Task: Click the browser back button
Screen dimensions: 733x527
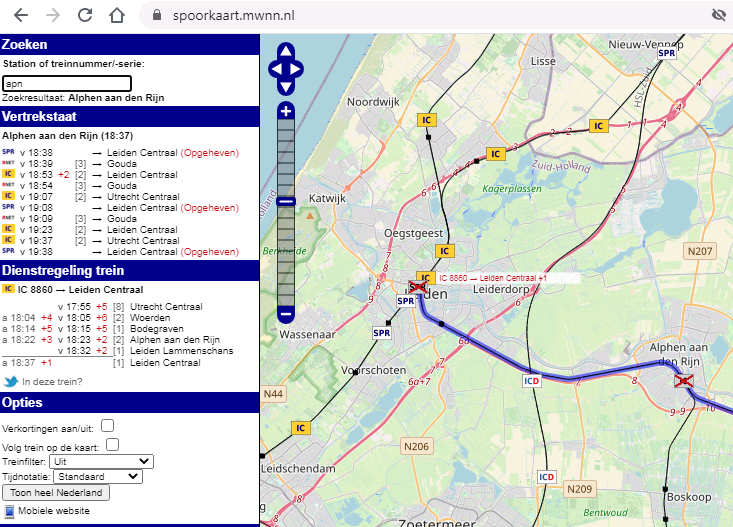Action: click(21, 15)
